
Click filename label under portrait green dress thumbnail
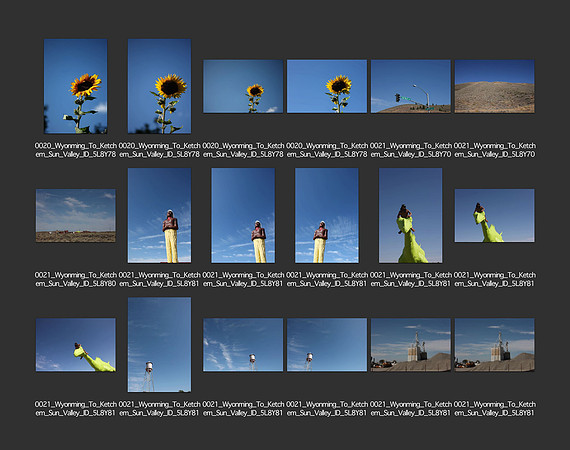point(411,279)
